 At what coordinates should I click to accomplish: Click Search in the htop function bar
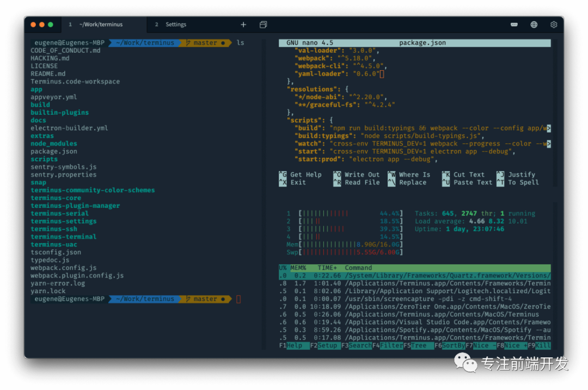[x=360, y=346]
